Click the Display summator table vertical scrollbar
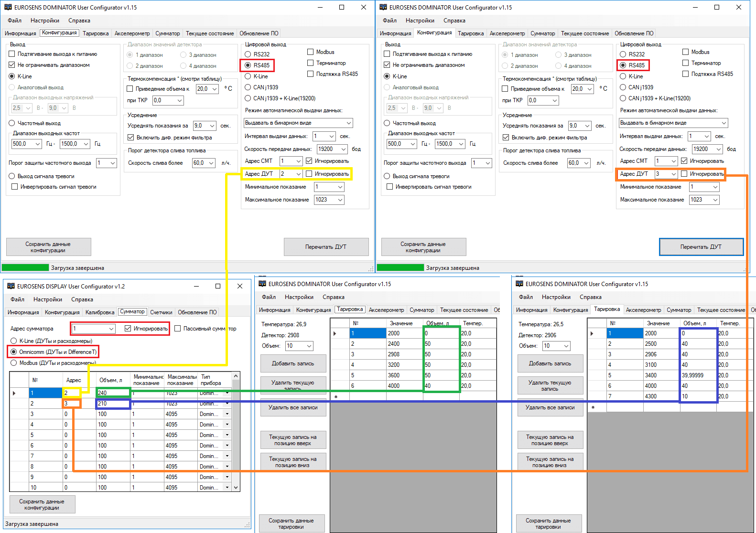 [236, 432]
